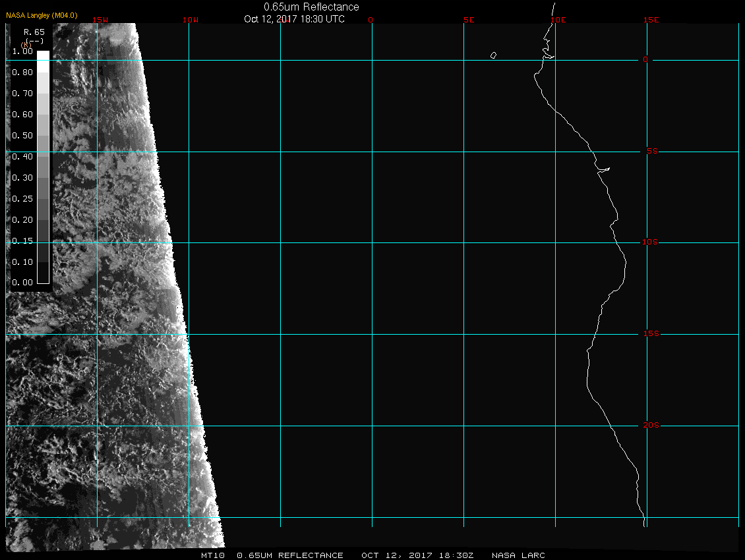This screenshot has width=745, height=560.
Task: Click the 0.50 reflectance scale label
Action: pos(22,136)
